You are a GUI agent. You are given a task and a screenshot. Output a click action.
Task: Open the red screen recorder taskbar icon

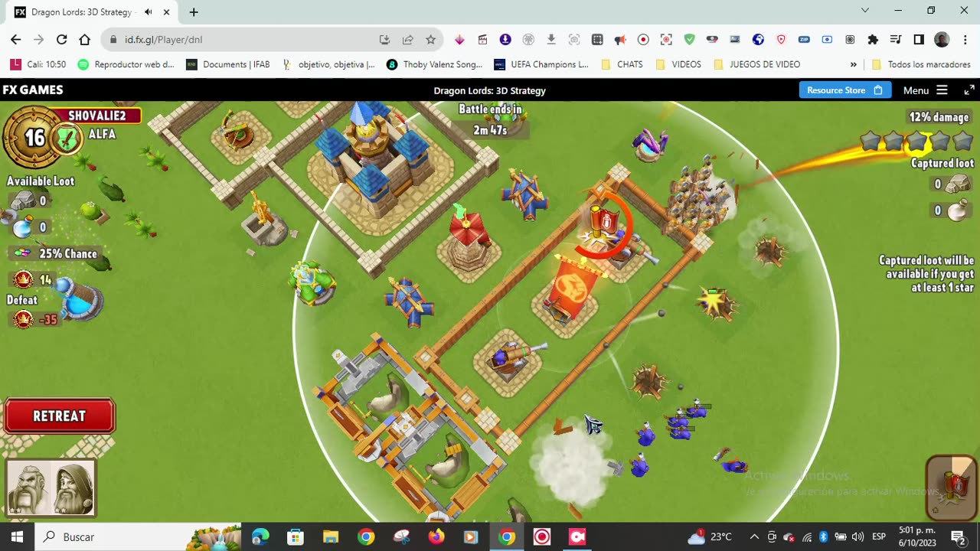coord(542,537)
